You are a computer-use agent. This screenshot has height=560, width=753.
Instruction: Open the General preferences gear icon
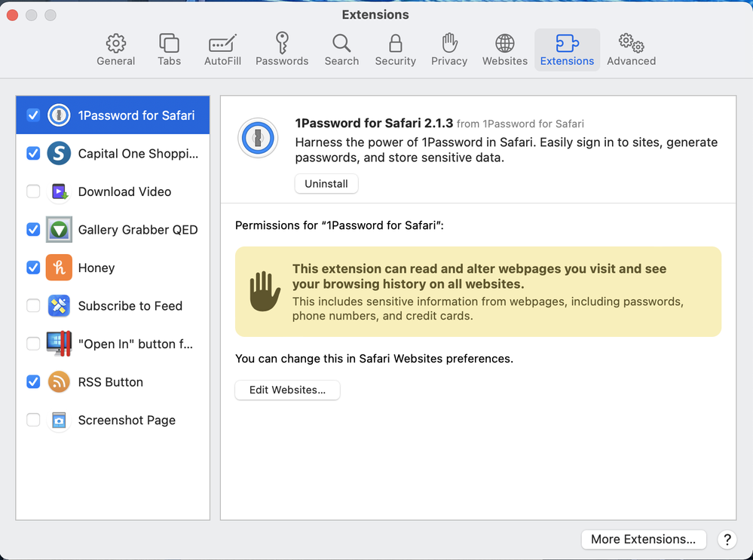115,43
